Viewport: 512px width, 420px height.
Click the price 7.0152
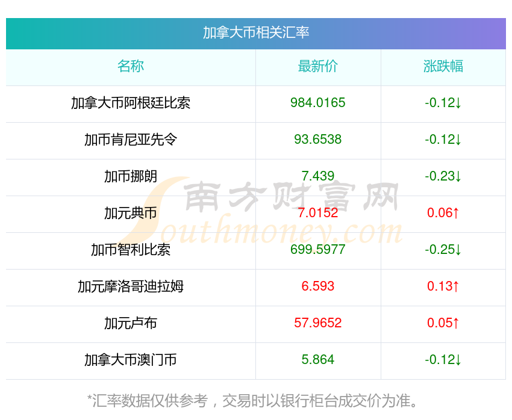[317, 213]
